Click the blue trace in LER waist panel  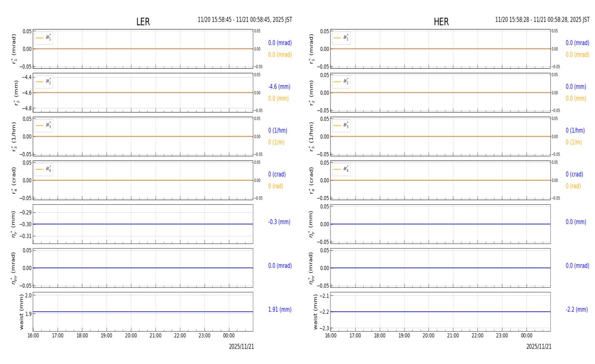(x=143, y=312)
